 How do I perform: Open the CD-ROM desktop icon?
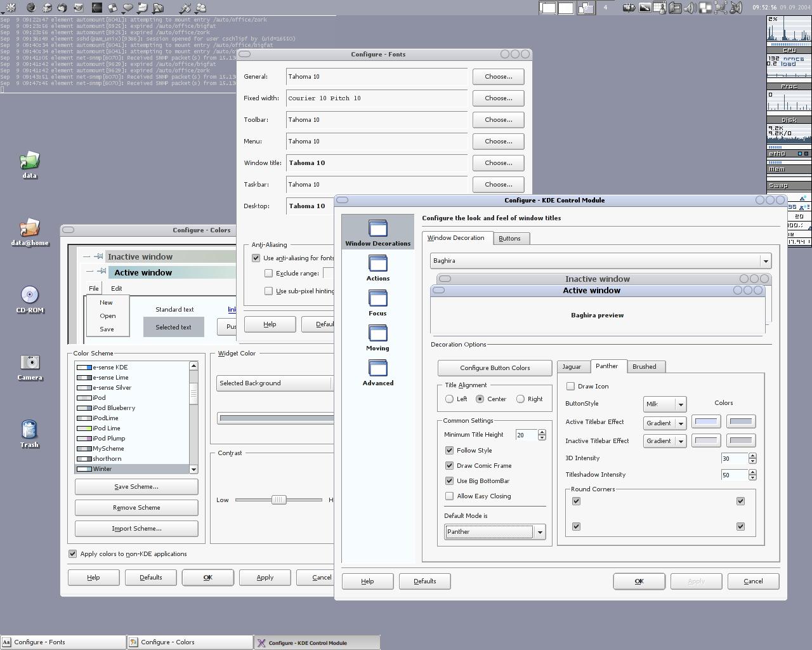29,300
